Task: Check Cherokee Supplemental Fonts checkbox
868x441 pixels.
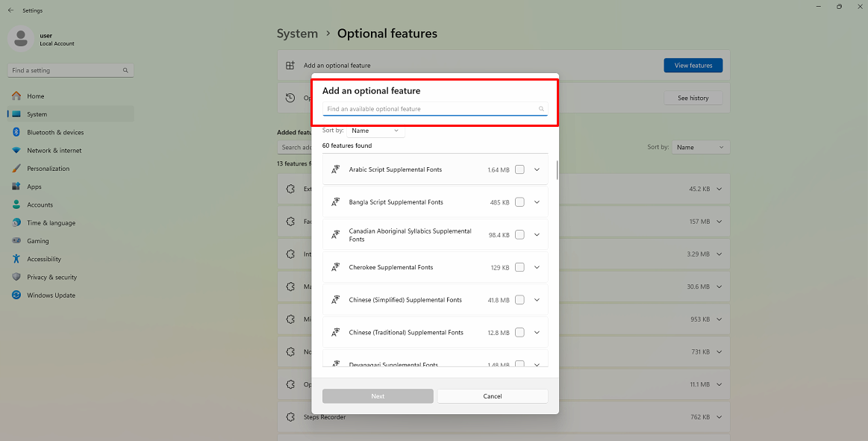Action: (519, 267)
